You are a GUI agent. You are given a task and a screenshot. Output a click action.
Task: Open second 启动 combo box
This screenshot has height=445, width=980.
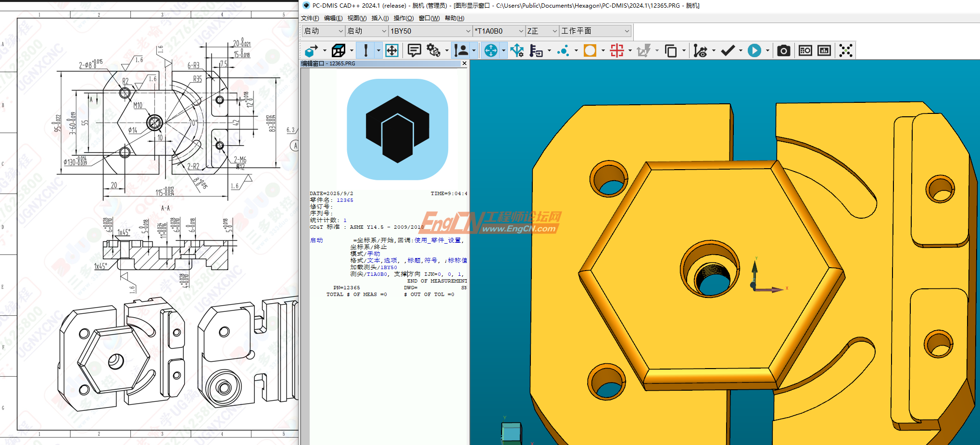[366, 31]
